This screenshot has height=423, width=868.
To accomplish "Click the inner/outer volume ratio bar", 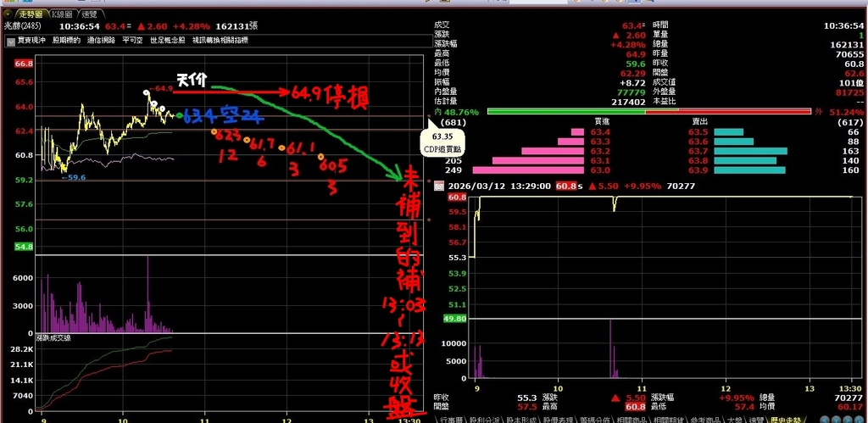I will 644,111.
